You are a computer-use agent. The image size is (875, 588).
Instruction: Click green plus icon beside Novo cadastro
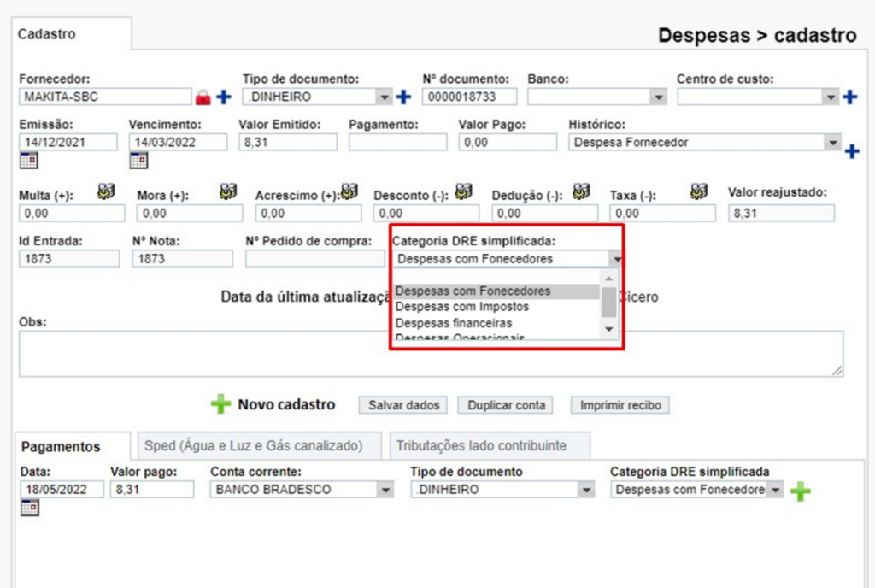click(221, 404)
